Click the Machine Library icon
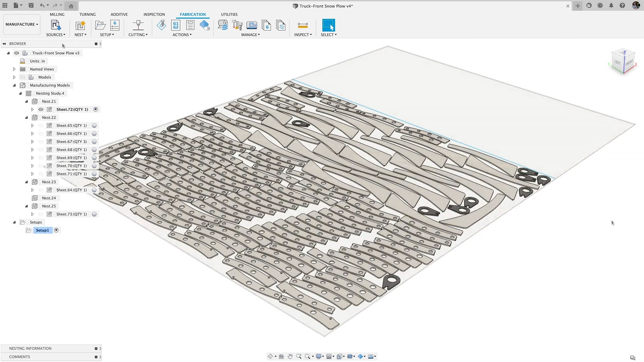The image size is (644, 362). (252, 25)
